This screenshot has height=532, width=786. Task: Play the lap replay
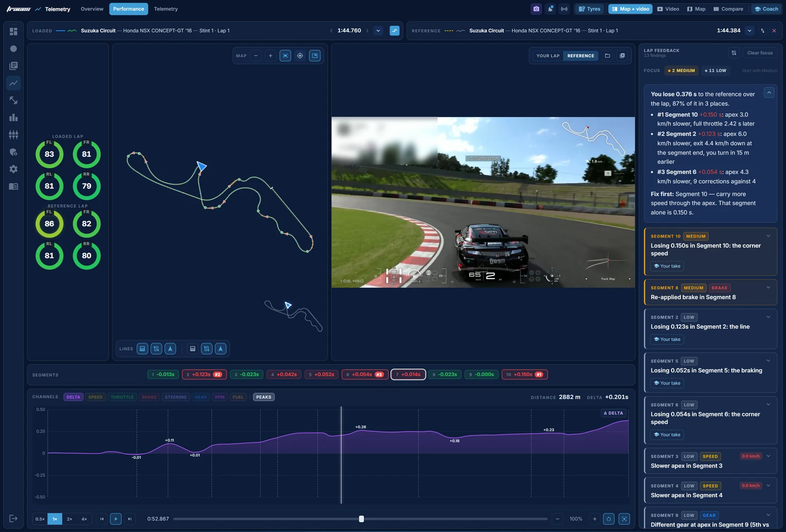click(115, 519)
